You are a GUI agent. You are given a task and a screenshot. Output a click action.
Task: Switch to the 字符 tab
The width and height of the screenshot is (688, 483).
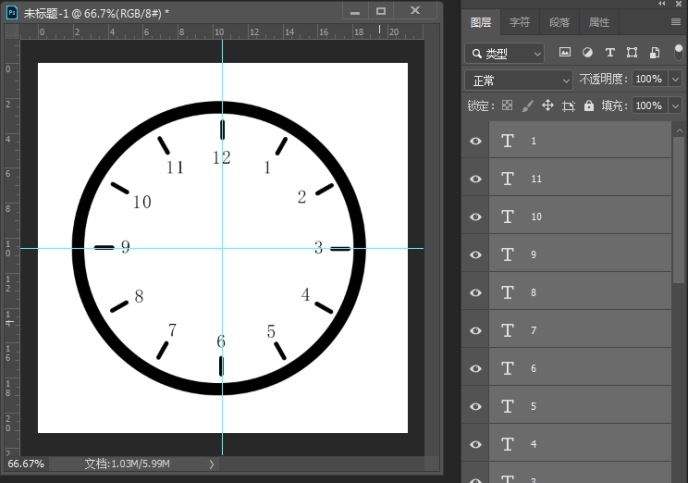point(520,22)
